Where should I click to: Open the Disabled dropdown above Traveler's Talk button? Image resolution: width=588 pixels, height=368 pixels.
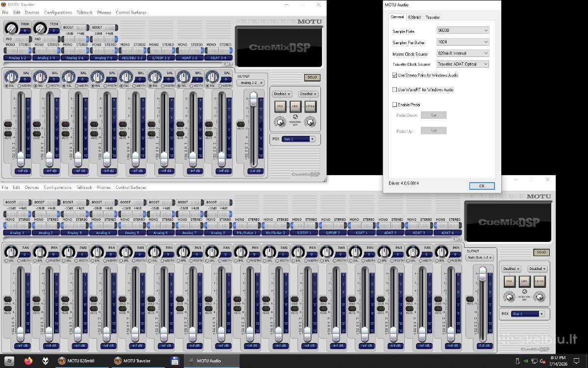(x=282, y=94)
